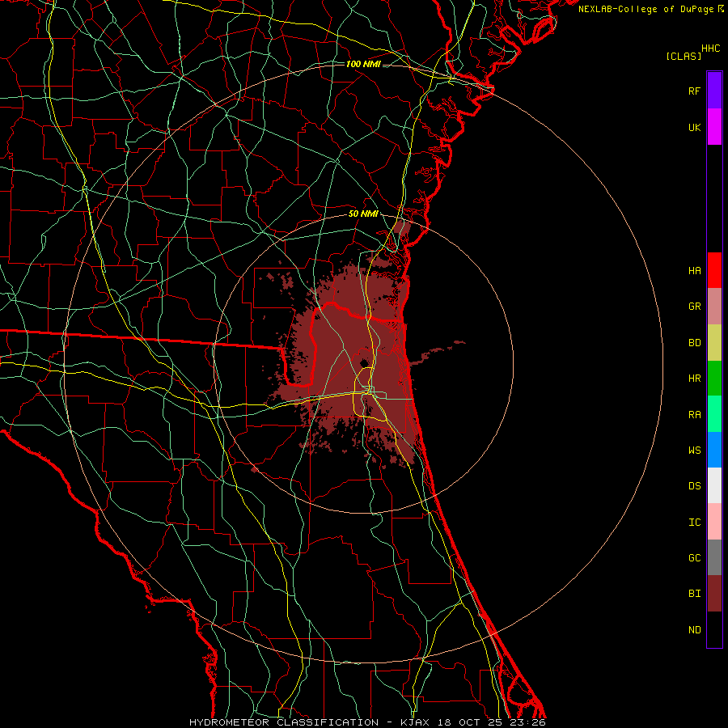Select the BI legend label
This screenshot has height=728, width=728.
click(x=694, y=594)
